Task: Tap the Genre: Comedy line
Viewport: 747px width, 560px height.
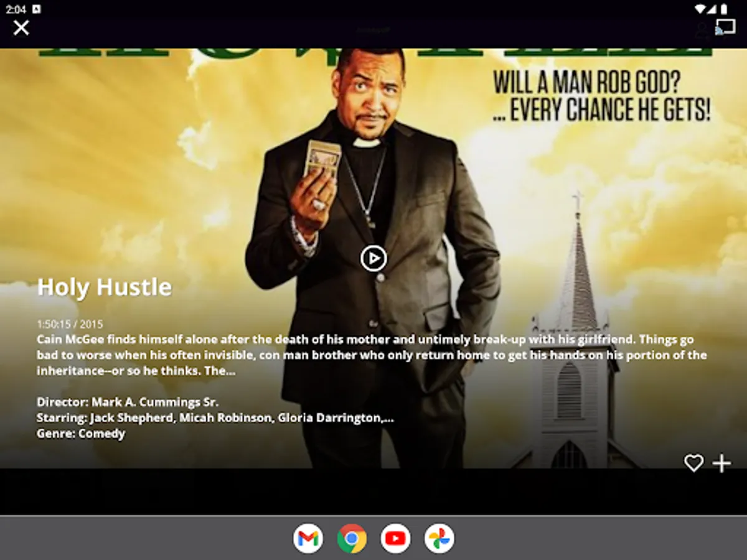Action: (x=81, y=433)
